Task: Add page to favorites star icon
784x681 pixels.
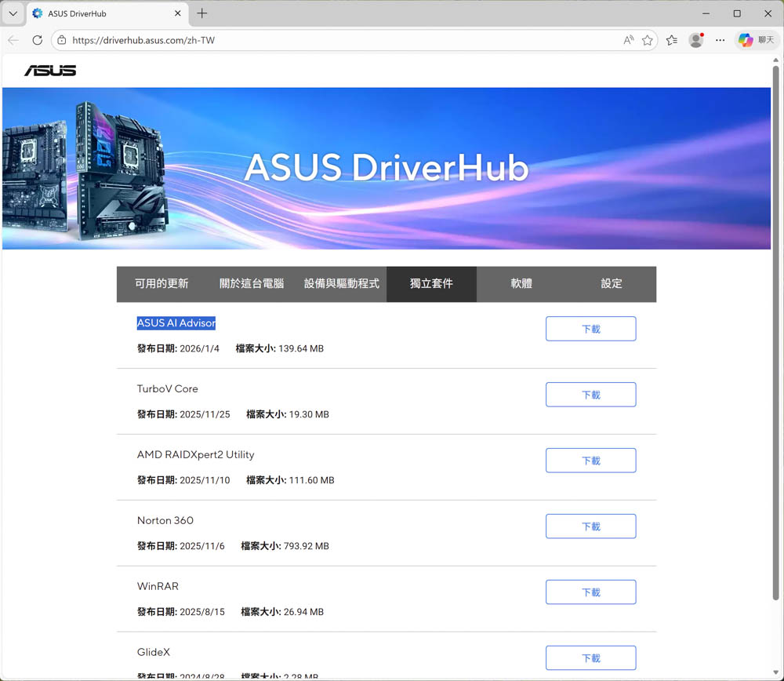Action: tap(648, 40)
